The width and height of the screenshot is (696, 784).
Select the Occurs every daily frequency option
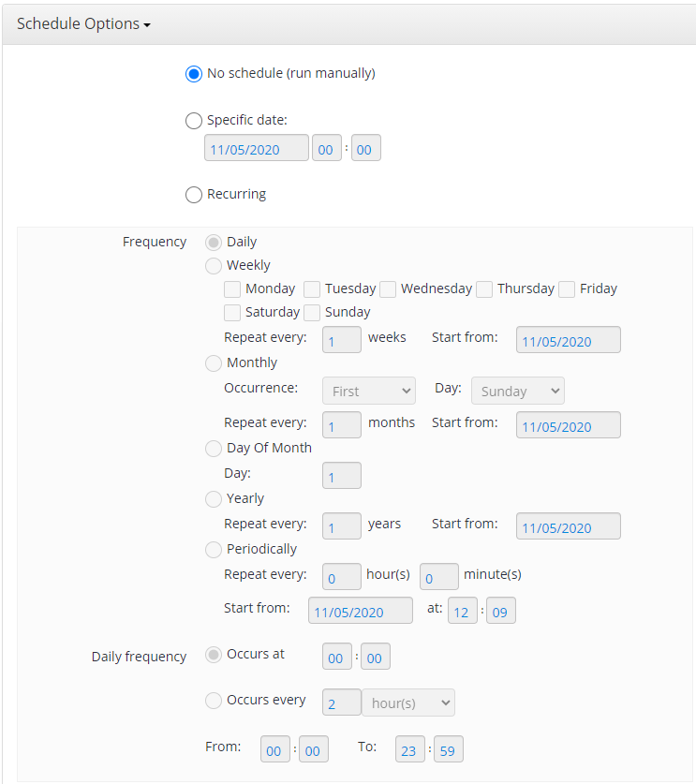click(213, 701)
